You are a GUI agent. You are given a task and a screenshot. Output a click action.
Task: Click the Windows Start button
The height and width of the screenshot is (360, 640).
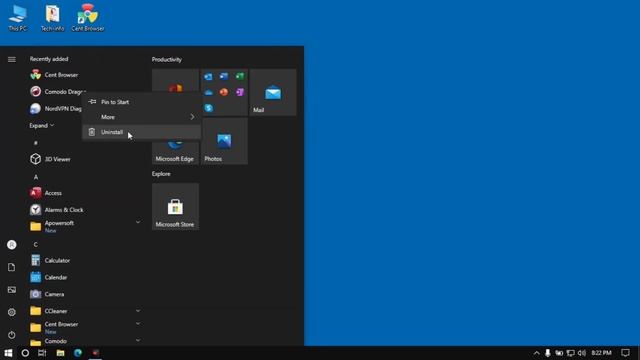(8, 353)
